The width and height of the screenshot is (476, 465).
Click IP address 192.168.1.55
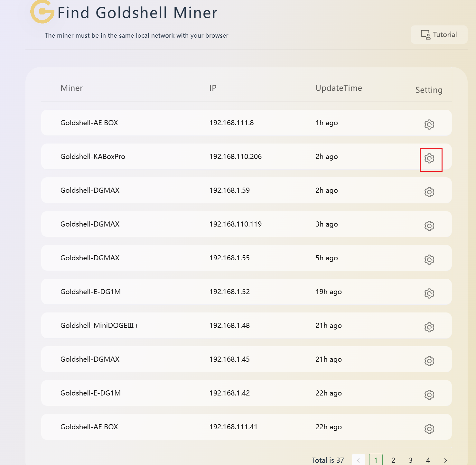[229, 258]
